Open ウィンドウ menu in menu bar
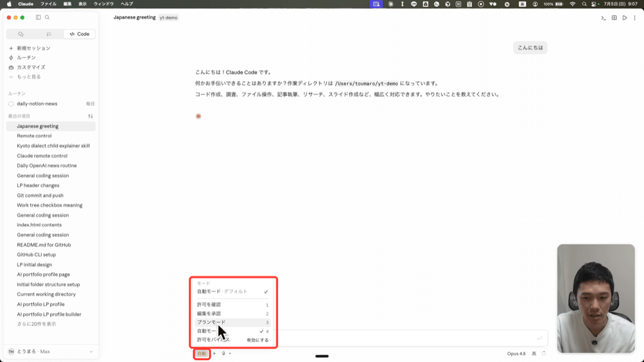644x362 pixels. point(104,4)
